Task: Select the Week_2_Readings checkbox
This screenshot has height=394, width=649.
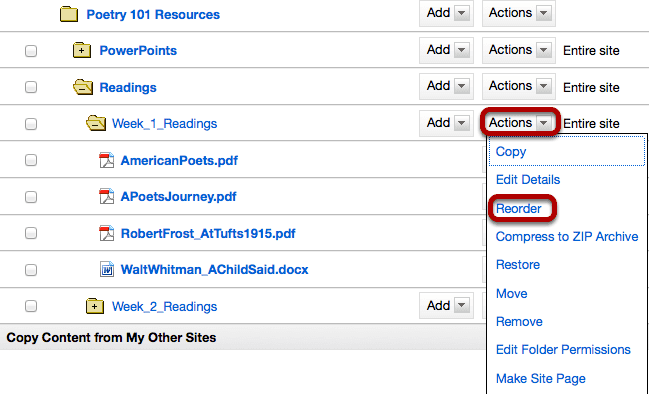Action: pyautogui.click(x=31, y=306)
